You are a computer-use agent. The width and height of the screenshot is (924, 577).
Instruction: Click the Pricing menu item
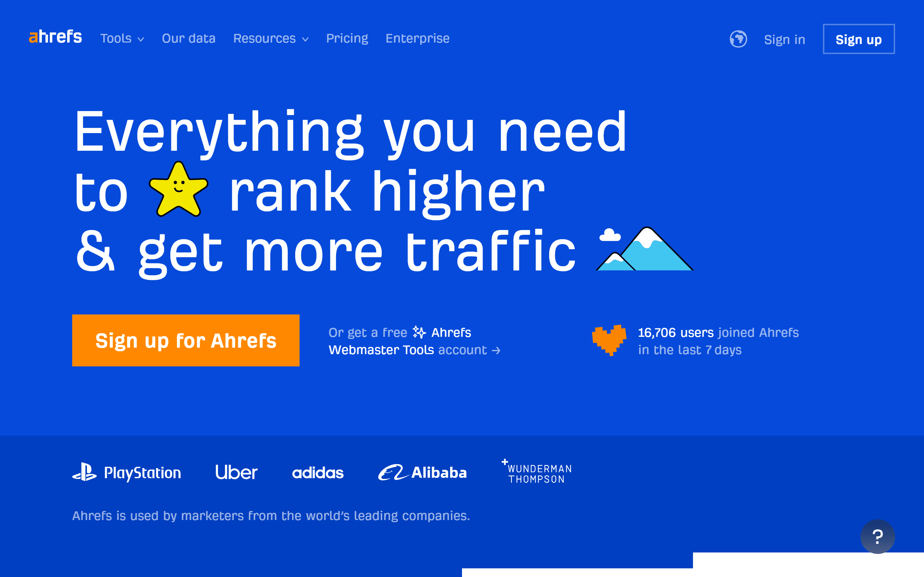click(x=346, y=39)
